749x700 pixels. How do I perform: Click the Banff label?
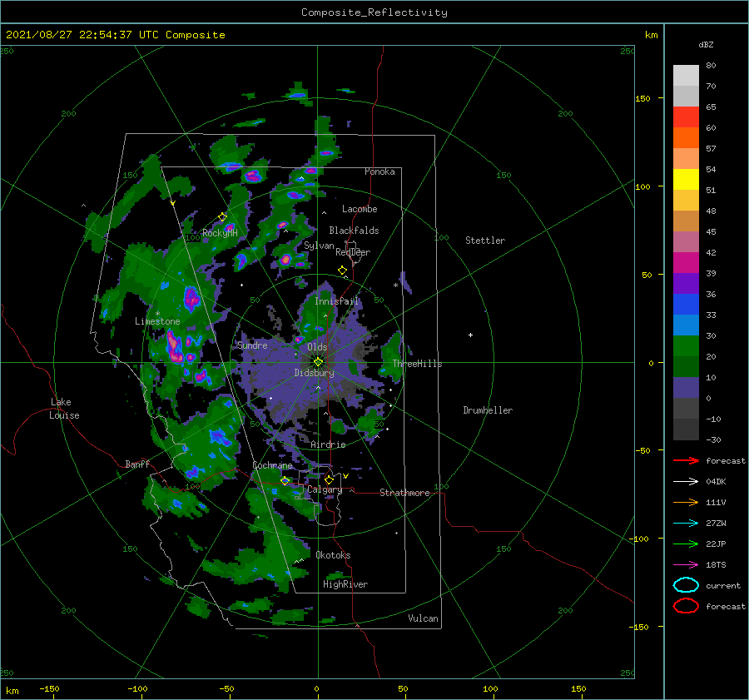(137, 464)
